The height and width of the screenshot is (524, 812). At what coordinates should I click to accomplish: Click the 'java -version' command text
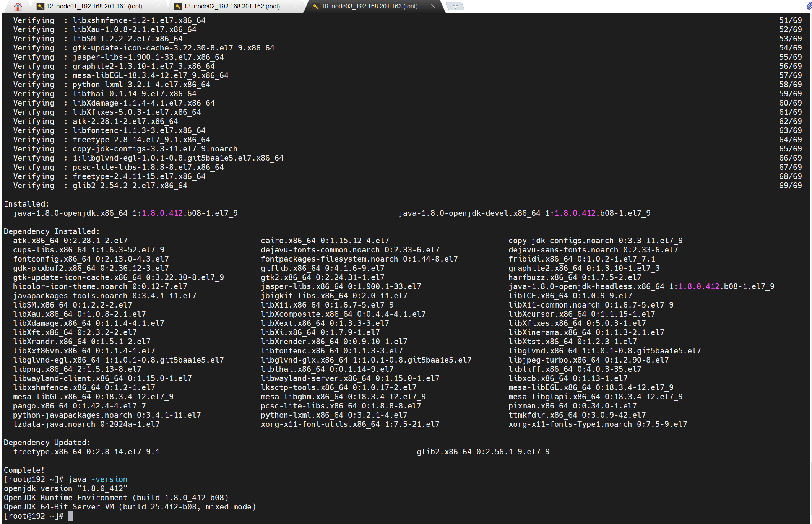tap(98, 479)
